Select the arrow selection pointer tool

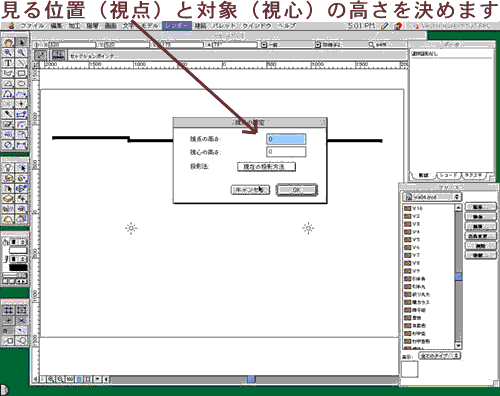pos(21,43)
